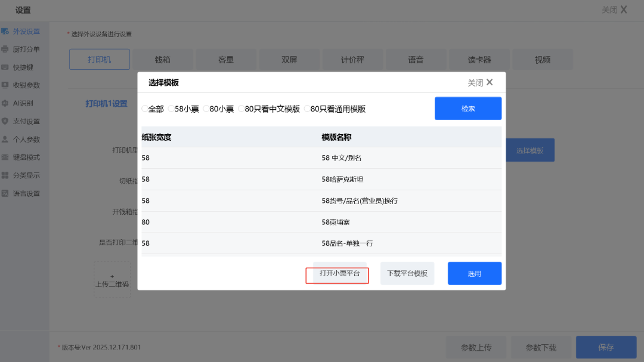Select the 58小票 radio option
The image size is (644, 362).
pyautogui.click(x=171, y=109)
